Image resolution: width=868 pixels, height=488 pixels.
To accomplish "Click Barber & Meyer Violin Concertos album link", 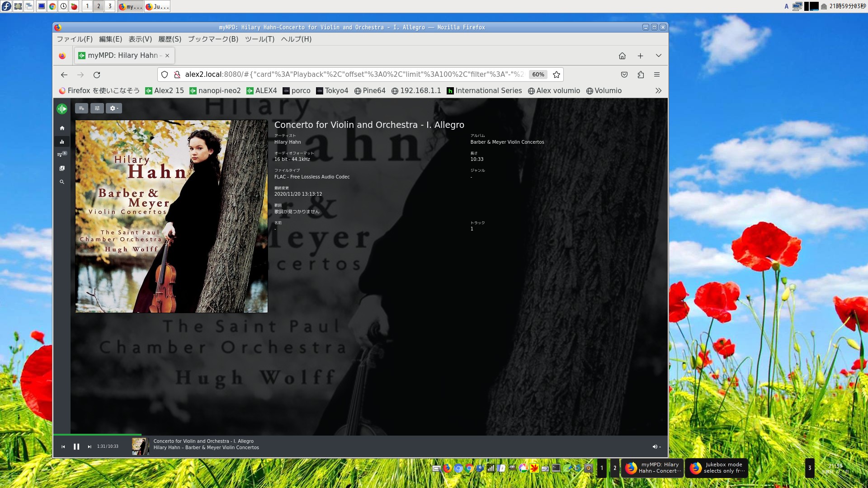I will point(507,142).
